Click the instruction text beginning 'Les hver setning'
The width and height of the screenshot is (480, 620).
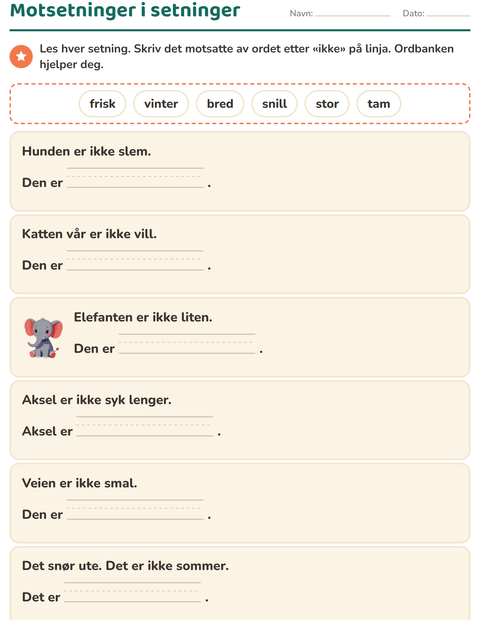pos(246,56)
